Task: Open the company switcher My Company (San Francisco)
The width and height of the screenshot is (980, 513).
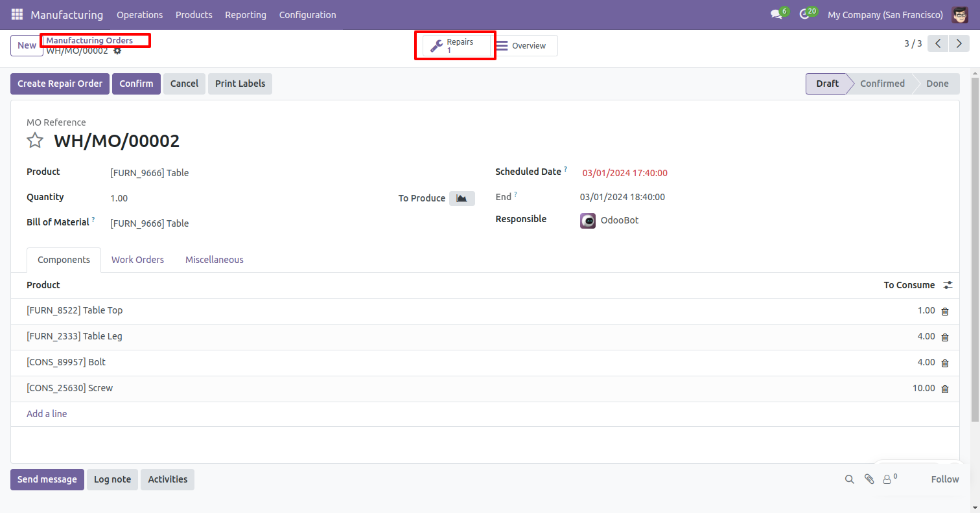Action: 885,14
